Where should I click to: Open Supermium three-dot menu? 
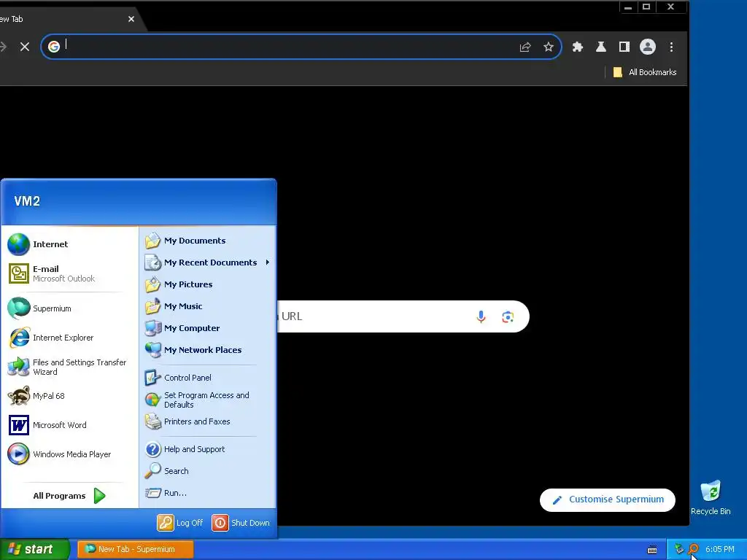click(x=671, y=47)
